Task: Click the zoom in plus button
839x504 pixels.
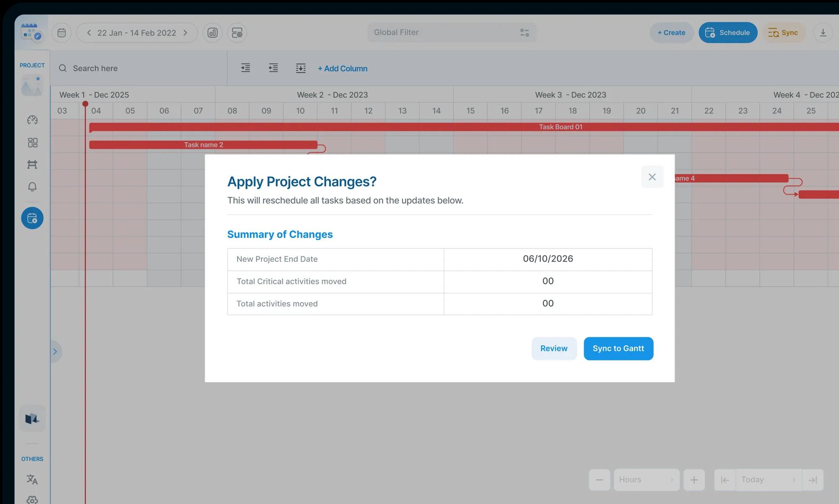Action: [694, 480]
